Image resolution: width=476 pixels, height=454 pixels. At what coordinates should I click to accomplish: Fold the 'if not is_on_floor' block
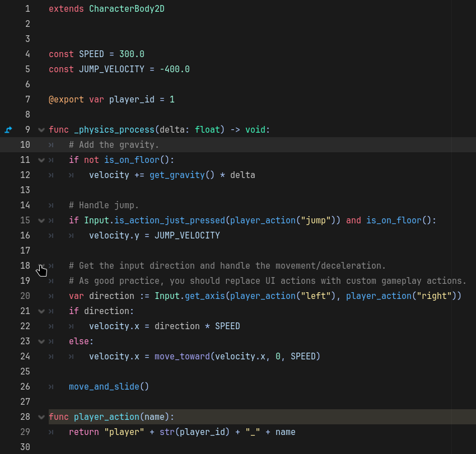click(41, 160)
